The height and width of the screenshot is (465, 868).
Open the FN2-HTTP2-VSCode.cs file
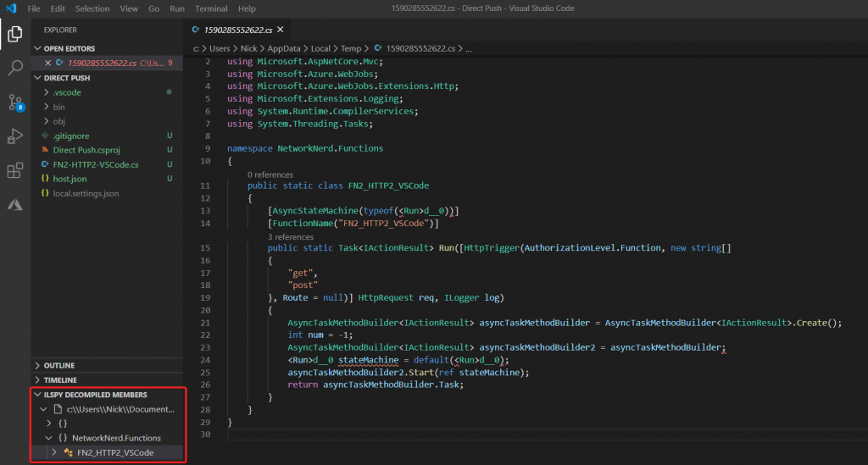click(x=96, y=164)
